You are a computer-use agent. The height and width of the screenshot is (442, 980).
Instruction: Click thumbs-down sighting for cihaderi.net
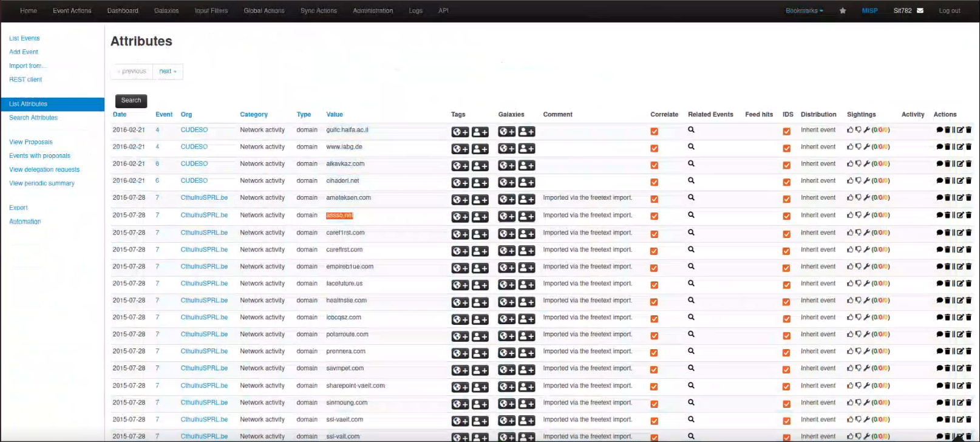coord(858,181)
